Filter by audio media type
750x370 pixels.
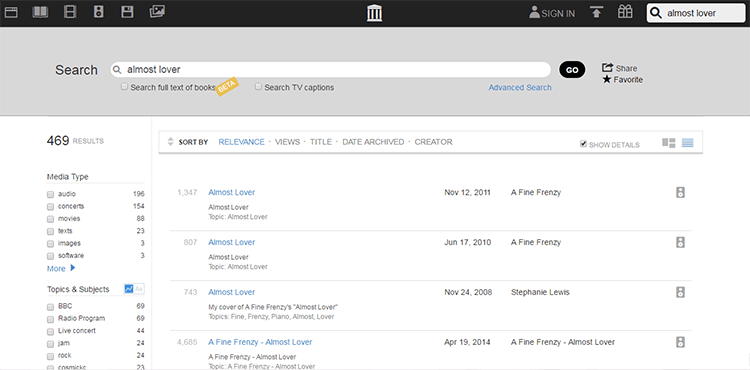tap(50, 194)
